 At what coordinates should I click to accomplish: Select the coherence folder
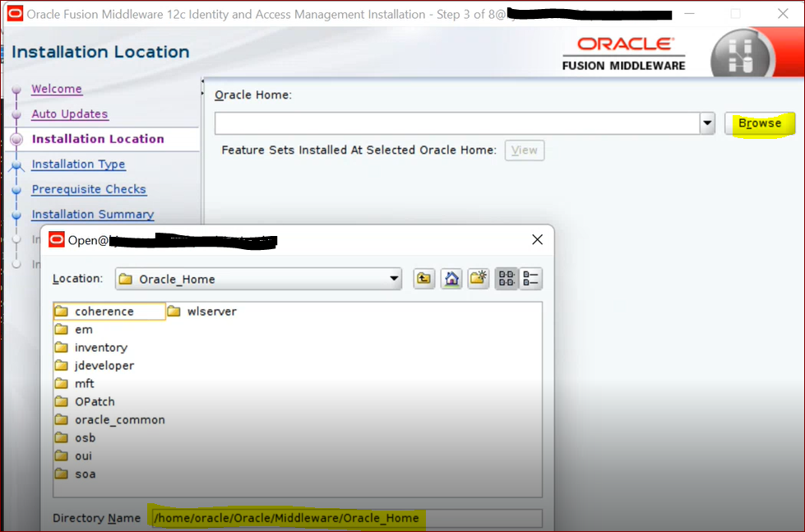click(x=109, y=311)
